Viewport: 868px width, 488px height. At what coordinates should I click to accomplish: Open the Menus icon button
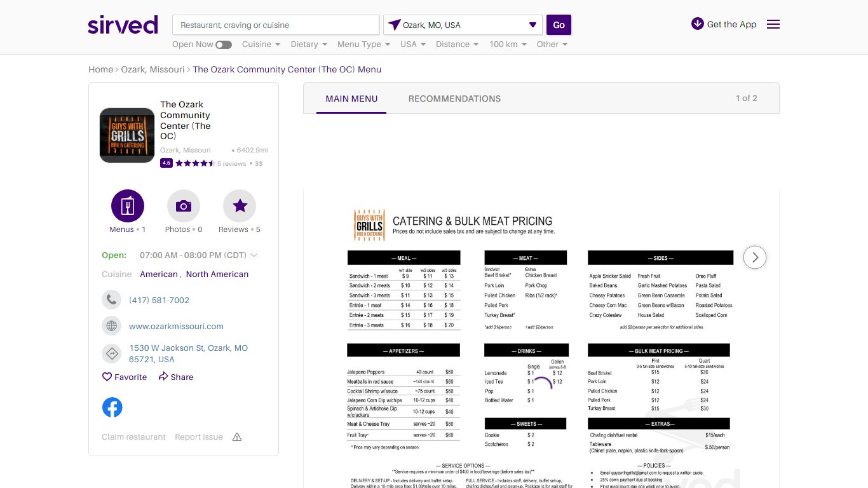pyautogui.click(x=128, y=206)
